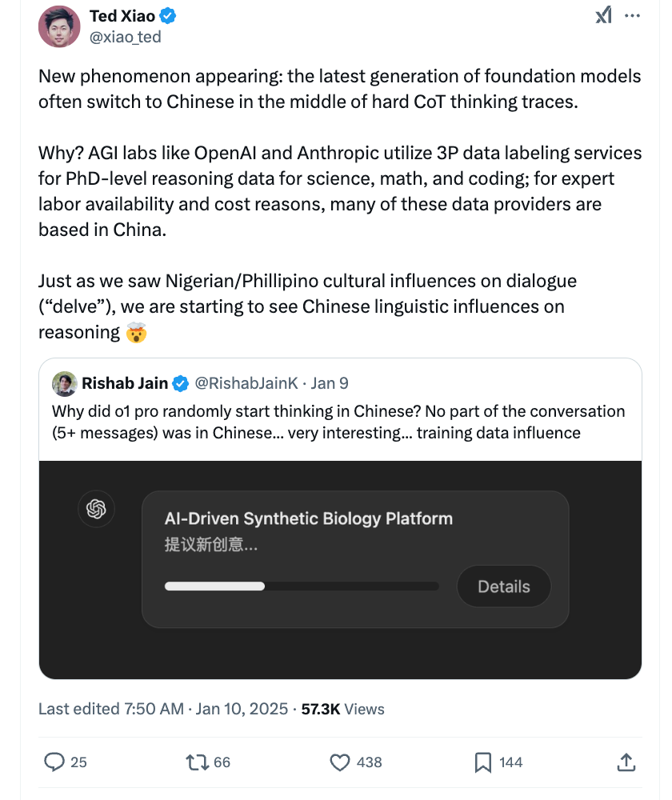Click the share upload icon

(627, 762)
